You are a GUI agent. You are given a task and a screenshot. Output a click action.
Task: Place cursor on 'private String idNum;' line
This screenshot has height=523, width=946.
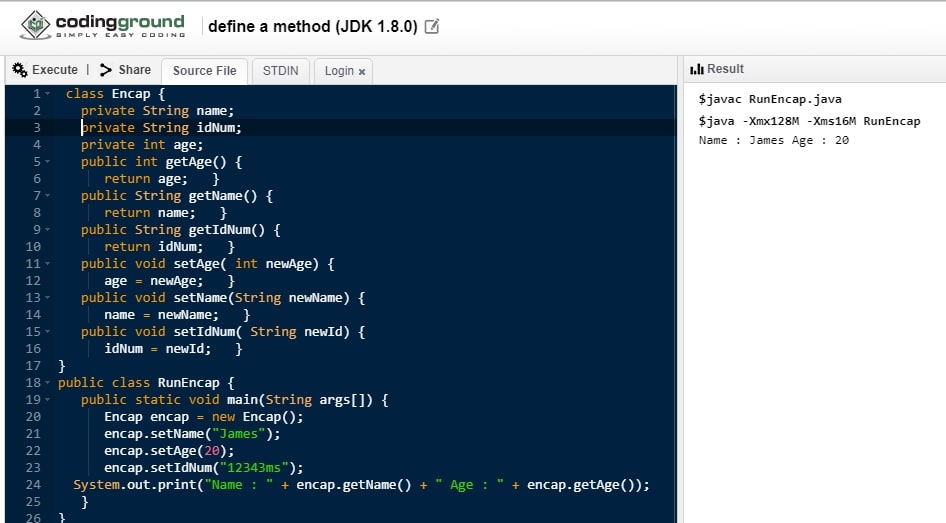point(161,128)
